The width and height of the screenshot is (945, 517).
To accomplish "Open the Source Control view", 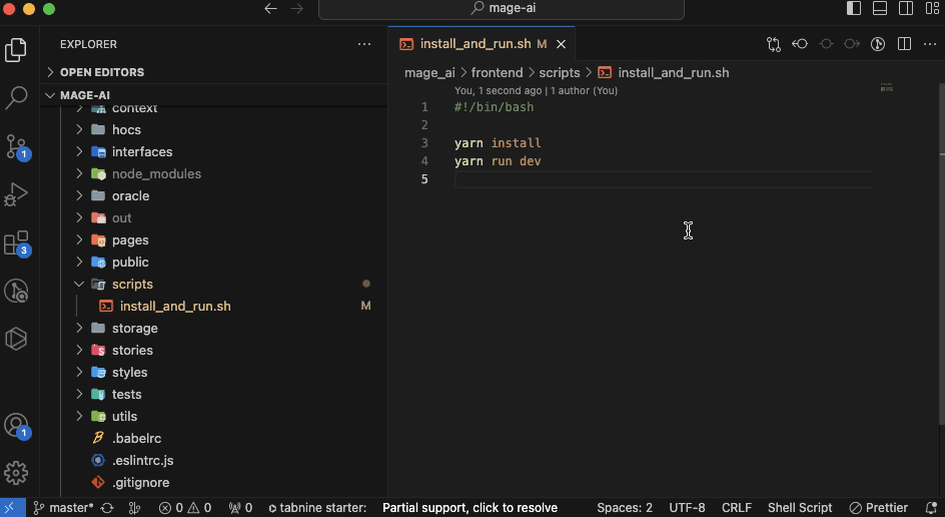I will pyautogui.click(x=16, y=146).
